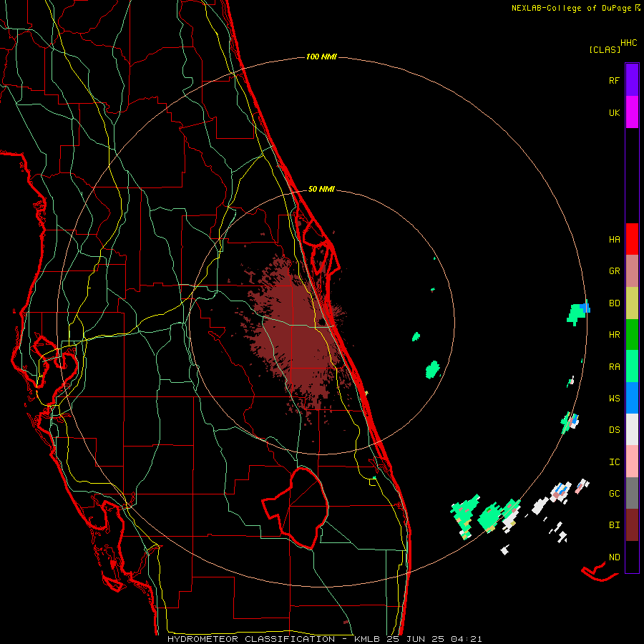Click the Lake Okeechobee red outline

tap(296, 508)
